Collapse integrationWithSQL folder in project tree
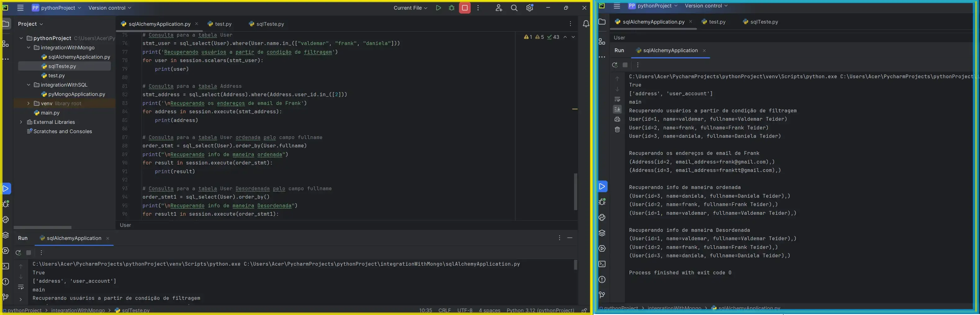This screenshot has height=315, width=980. click(29, 85)
